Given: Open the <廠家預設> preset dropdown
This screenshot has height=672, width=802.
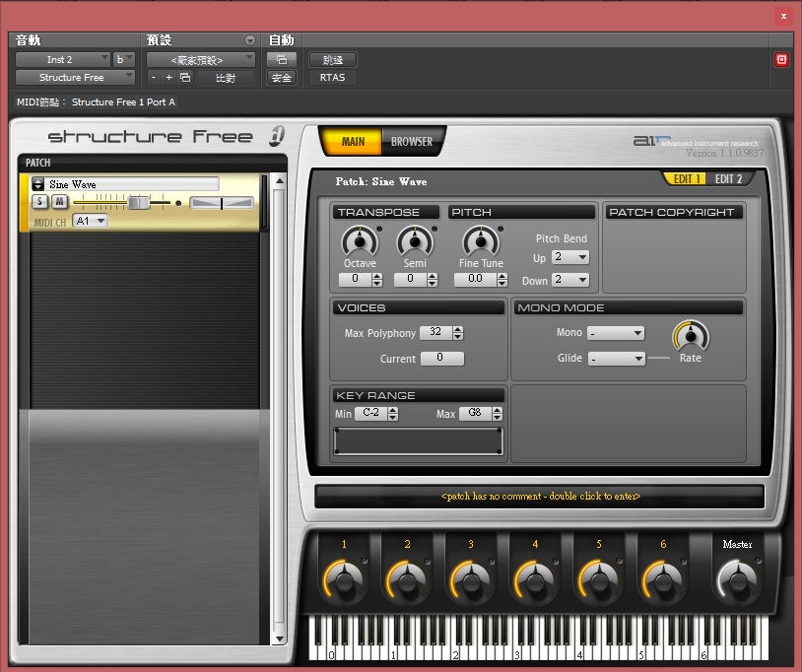Looking at the screenshot, I should click(201, 60).
